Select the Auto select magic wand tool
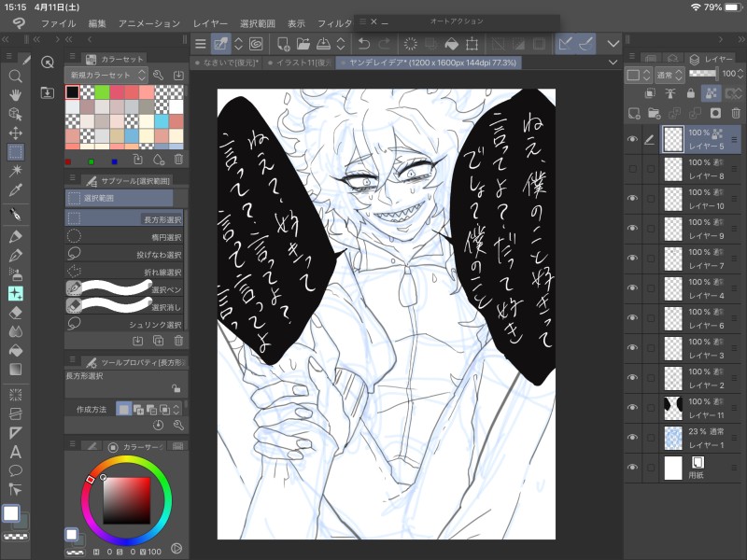747x560 pixels. [15, 171]
